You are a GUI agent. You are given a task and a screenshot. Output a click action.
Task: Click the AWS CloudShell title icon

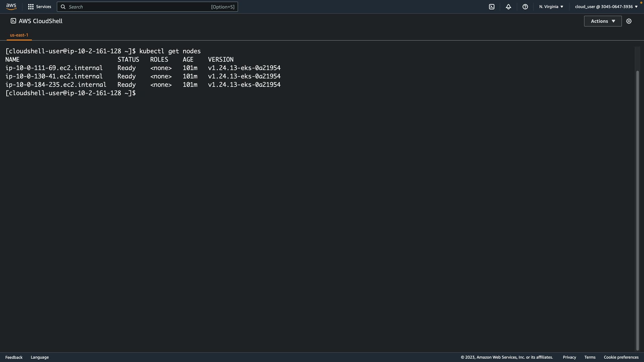[x=13, y=21]
